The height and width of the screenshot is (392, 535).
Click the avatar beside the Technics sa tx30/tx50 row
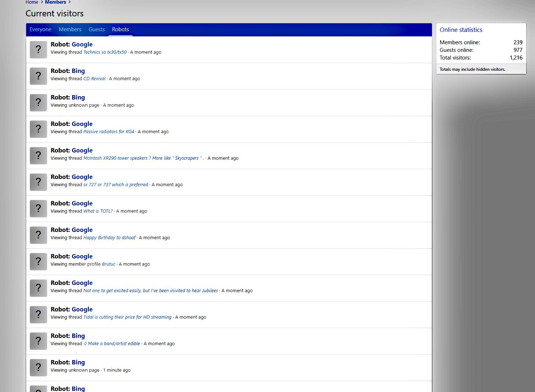38,50
